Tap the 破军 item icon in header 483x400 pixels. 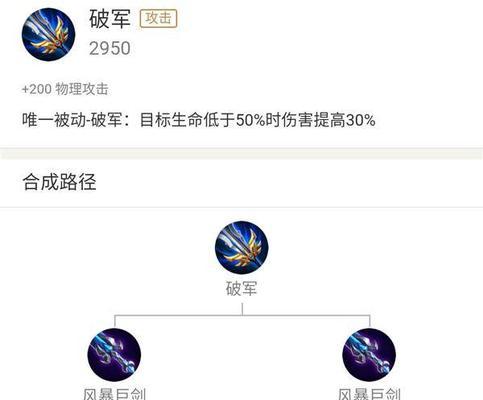[48, 34]
